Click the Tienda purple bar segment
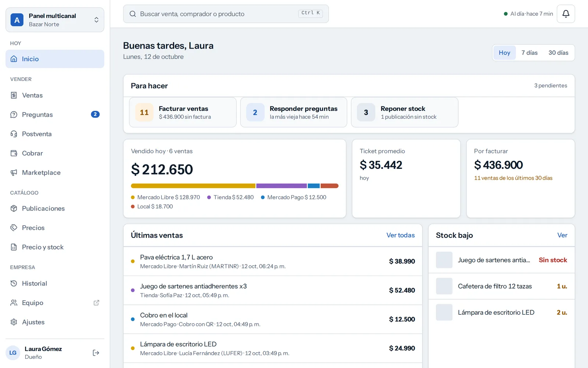The height and width of the screenshot is (368, 588). 282,186
